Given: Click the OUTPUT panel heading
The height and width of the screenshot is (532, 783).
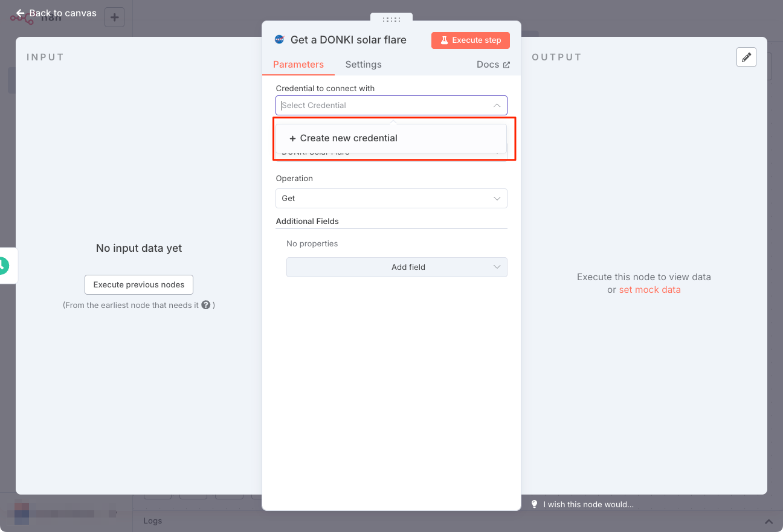Looking at the screenshot, I should (556, 57).
